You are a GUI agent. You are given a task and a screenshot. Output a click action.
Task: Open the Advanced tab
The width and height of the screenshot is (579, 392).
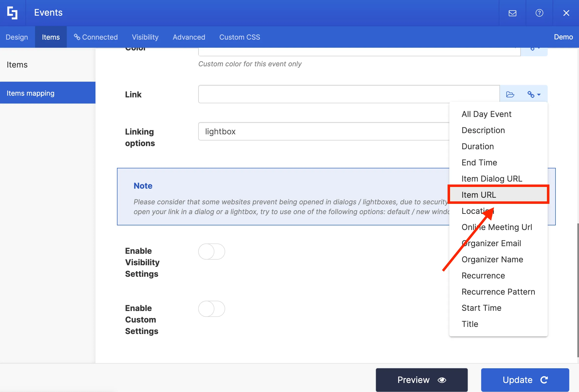tap(189, 37)
